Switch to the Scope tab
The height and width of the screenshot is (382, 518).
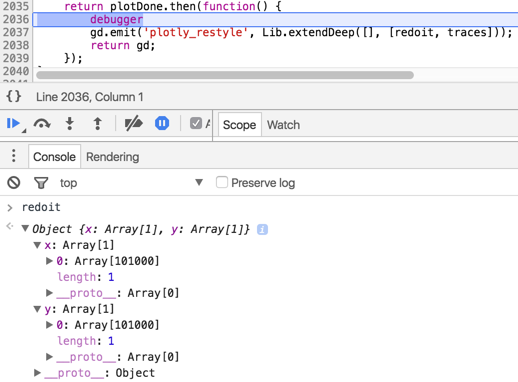coord(239,125)
